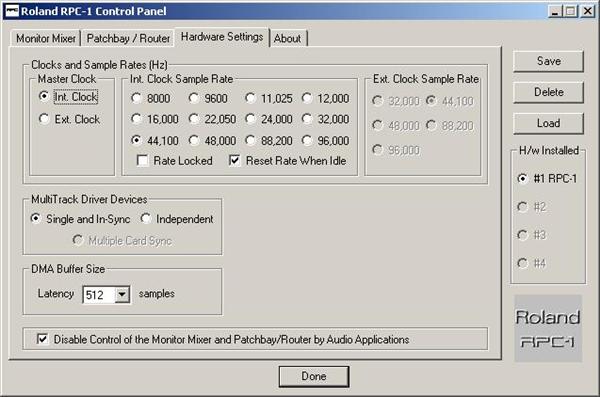Screen dimensions: 600x397
Task: Close the Roland RPC-1 Control Panel
Action: coord(587,11)
